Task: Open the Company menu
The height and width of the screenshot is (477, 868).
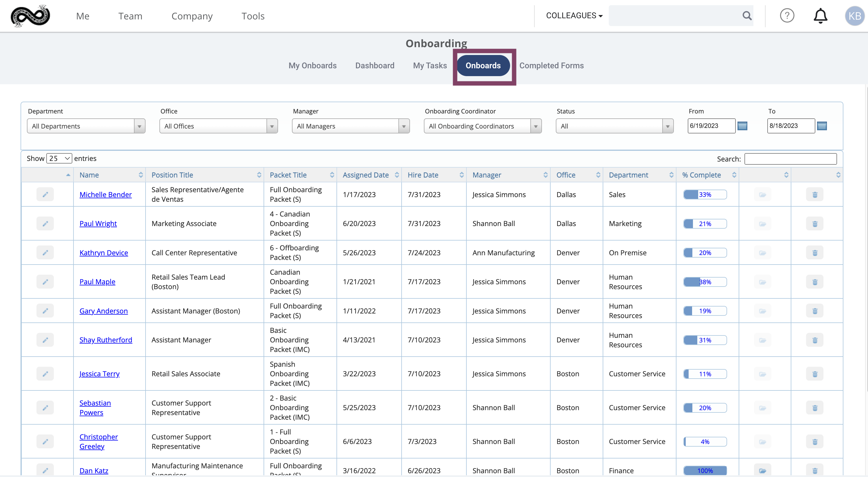Action: pos(192,16)
